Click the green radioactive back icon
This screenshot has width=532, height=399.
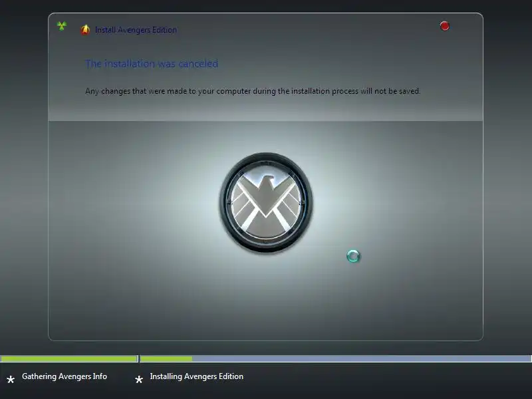62,26
